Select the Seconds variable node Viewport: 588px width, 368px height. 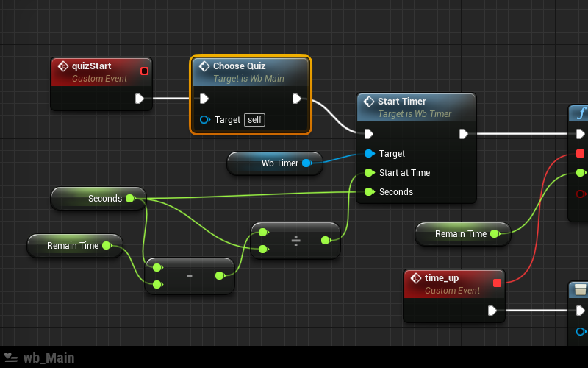click(x=98, y=198)
